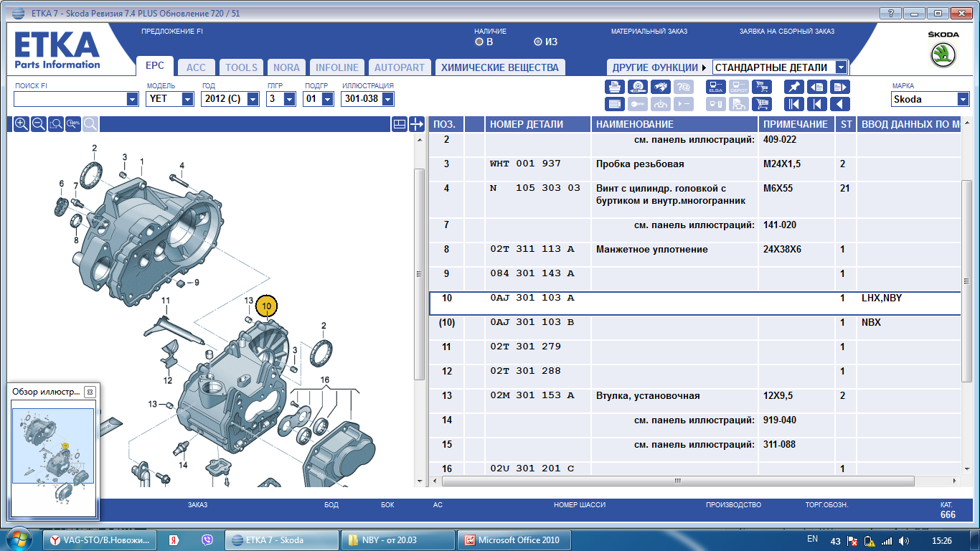Open the help question mark button

point(890,13)
